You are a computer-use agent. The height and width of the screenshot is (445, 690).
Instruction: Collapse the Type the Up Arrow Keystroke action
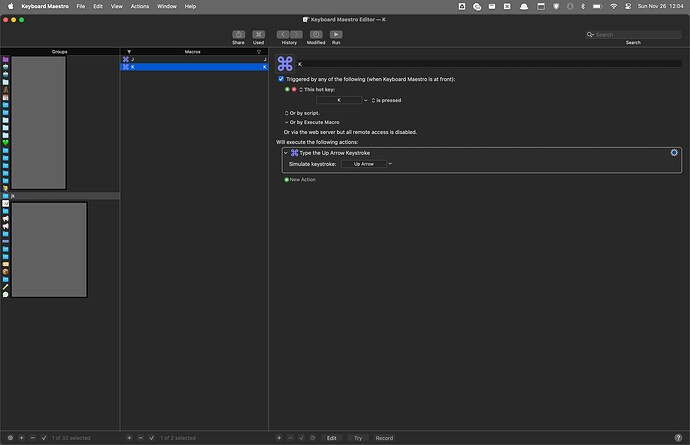(x=286, y=153)
